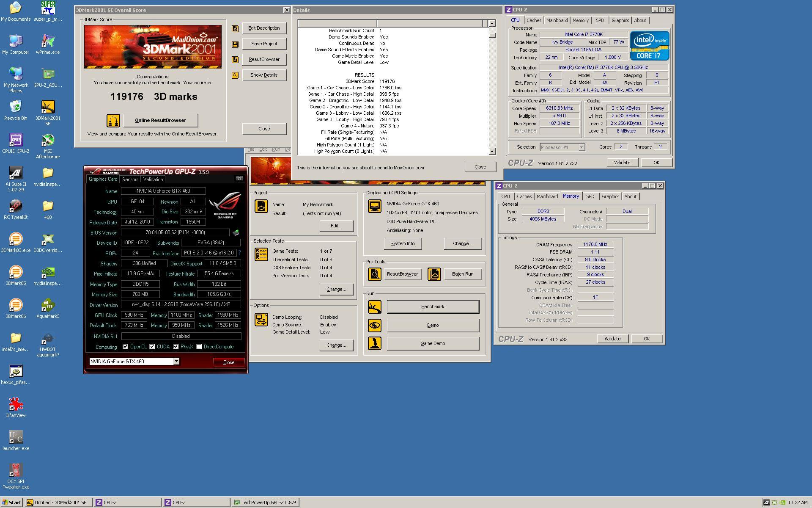
Task: Open the 460 folder on the desktop
Action: [x=48, y=209]
